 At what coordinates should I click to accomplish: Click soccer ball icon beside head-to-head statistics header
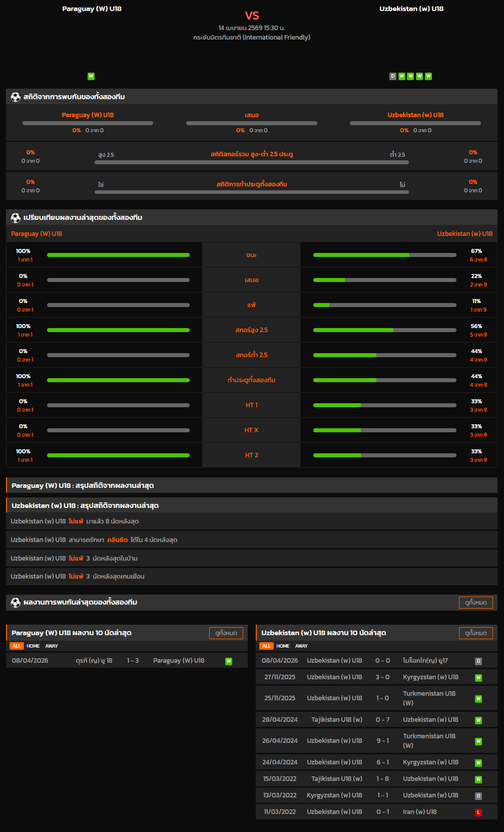pyautogui.click(x=16, y=97)
